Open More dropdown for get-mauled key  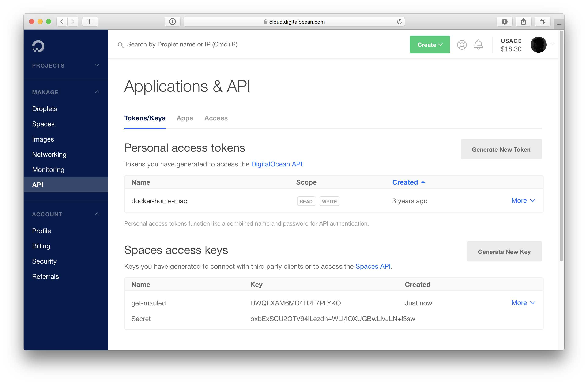click(523, 303)
